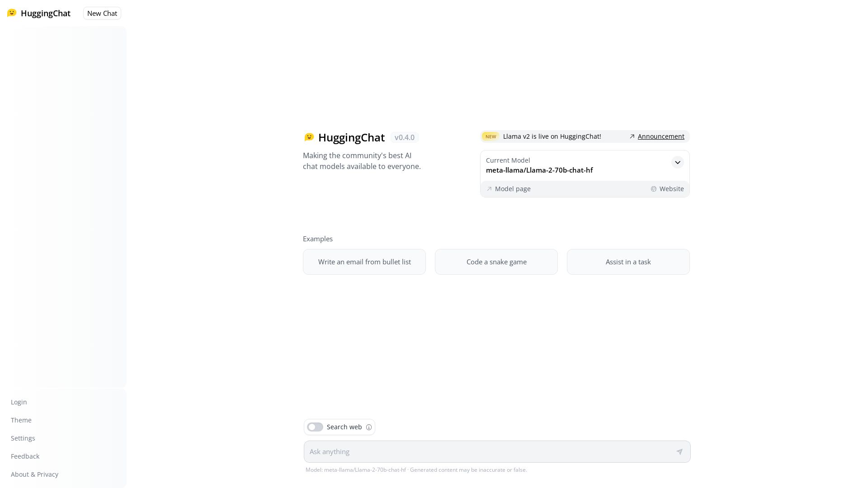Image resolution: width=868 pixels, height=488 pixels.
Task: Click the arrow icon before Model page
Action: pyautogui.click(x=490, y=189)
